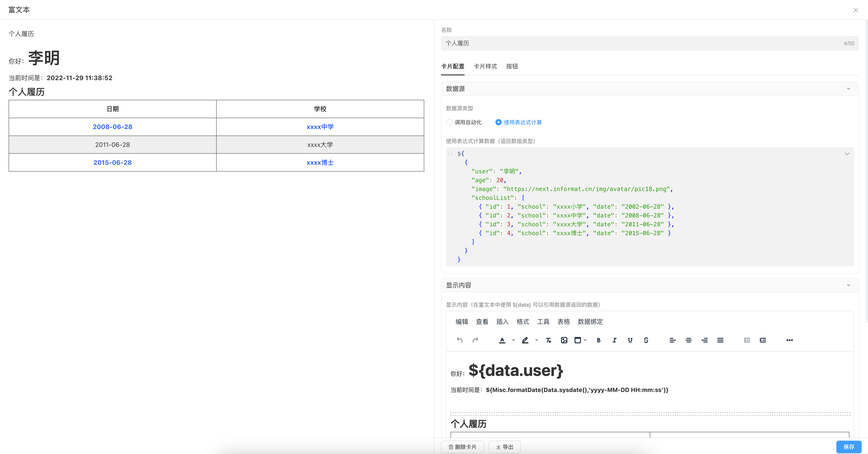868x454 pixels.
Task: Open the 数据绑定 editor menu
Action: click(x=590, y=322)
